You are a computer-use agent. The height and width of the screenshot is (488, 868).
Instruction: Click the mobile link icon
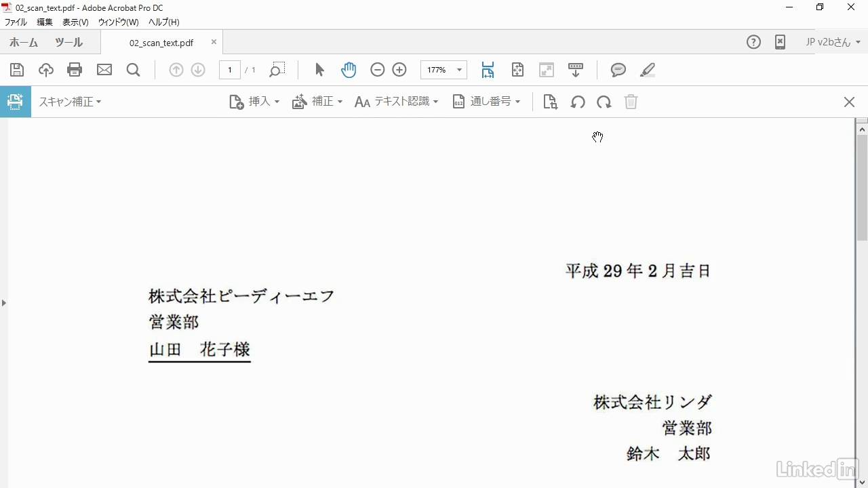(x=780, y=42)
